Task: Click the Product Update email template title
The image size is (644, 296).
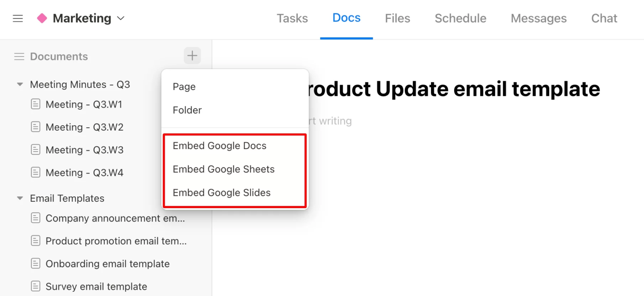Action: click(x=453, y=89)
